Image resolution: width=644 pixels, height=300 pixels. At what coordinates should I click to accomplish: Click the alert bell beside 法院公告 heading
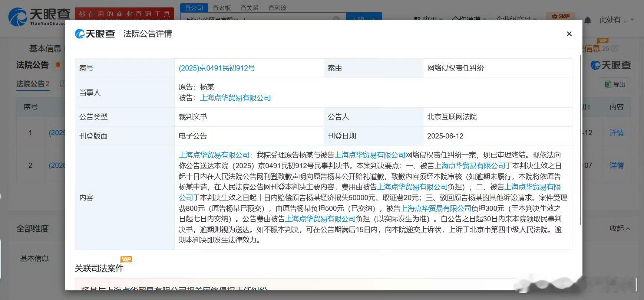[x=58, y=65]
